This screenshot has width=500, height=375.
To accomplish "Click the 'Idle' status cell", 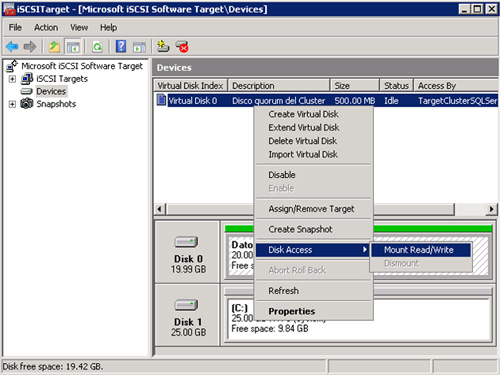I will pyautogui.click(x=391, y=101).
